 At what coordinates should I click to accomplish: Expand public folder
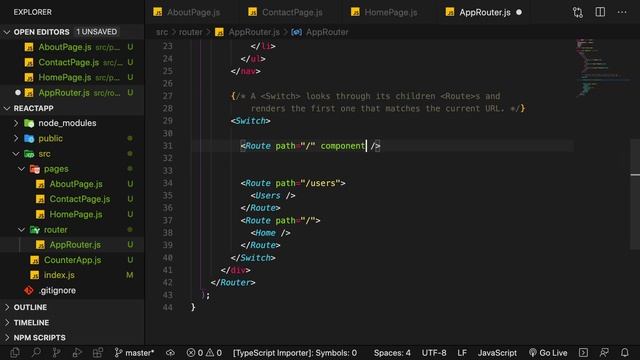tap(16, 138)
